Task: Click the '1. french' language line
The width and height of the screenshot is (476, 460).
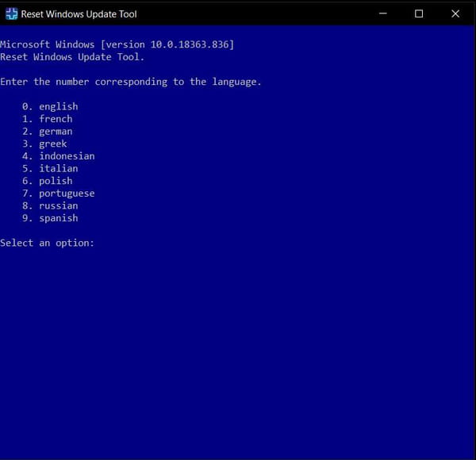Action: (x=48, y=119)
